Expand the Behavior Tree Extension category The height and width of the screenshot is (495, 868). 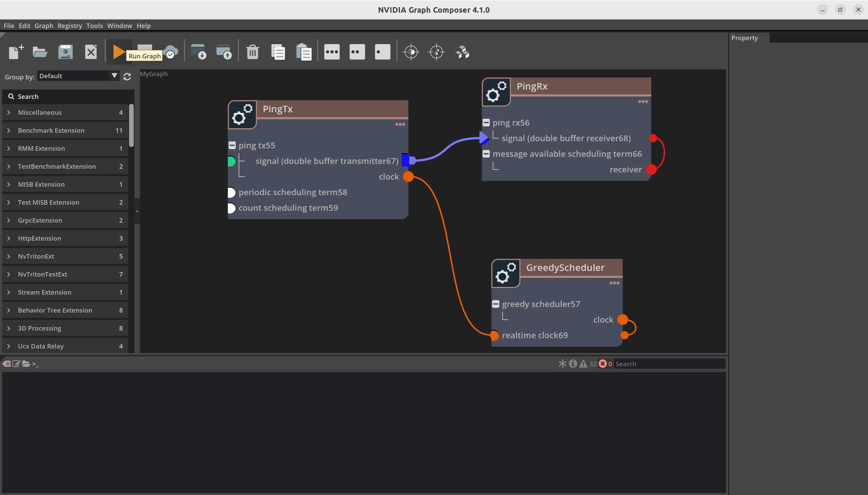[x=65, y=310]
